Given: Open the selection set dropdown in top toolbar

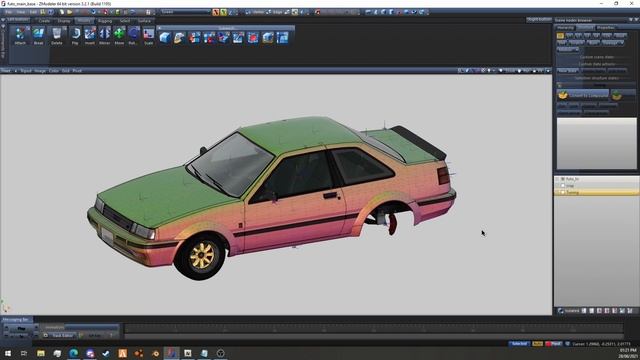Looking at the screenshot, I should coord(186,12).
